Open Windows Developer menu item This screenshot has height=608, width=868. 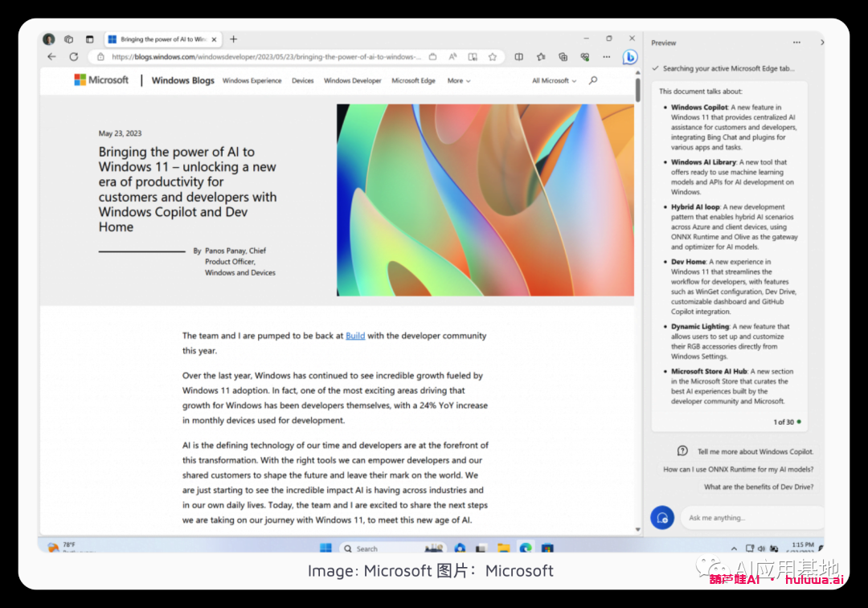pos(352,81)
